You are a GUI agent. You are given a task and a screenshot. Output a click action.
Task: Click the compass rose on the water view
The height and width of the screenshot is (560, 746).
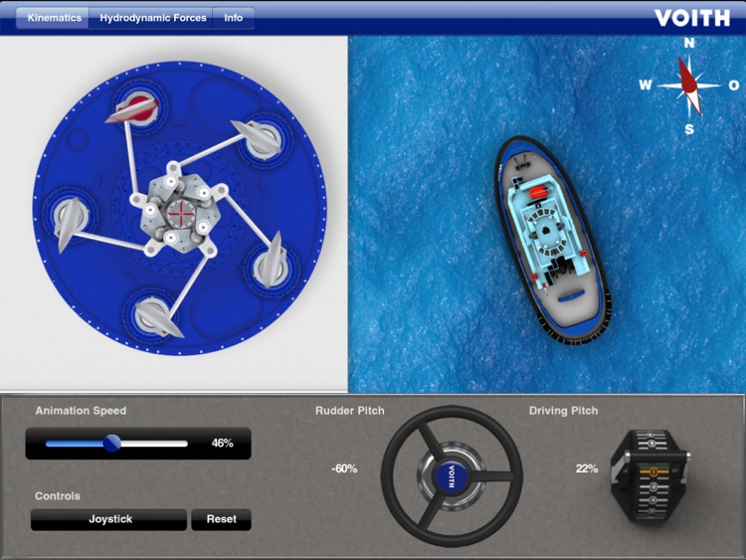coord(689,86)
